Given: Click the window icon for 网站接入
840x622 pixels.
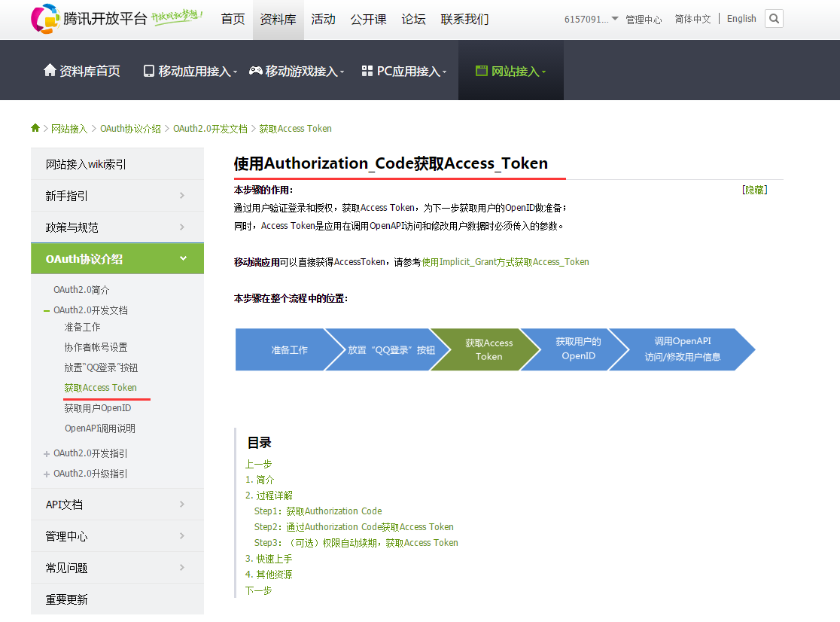Looking at the screenshot, I should [482, 71].
